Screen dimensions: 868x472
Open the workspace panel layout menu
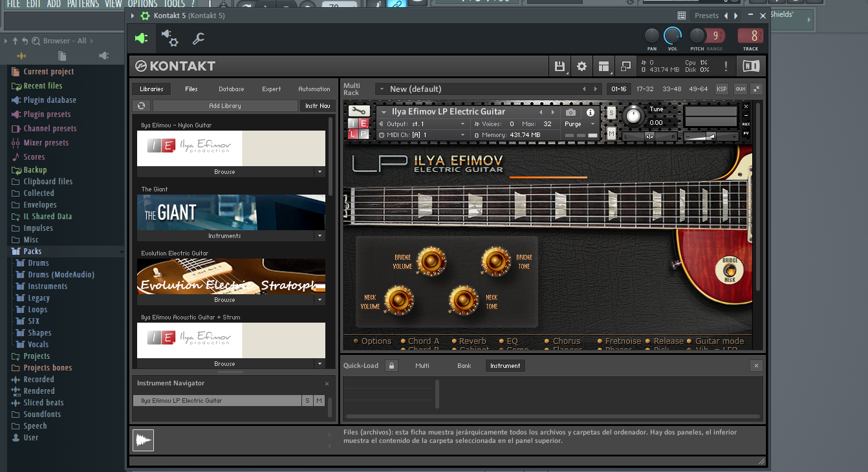click(x=603, y=66)
